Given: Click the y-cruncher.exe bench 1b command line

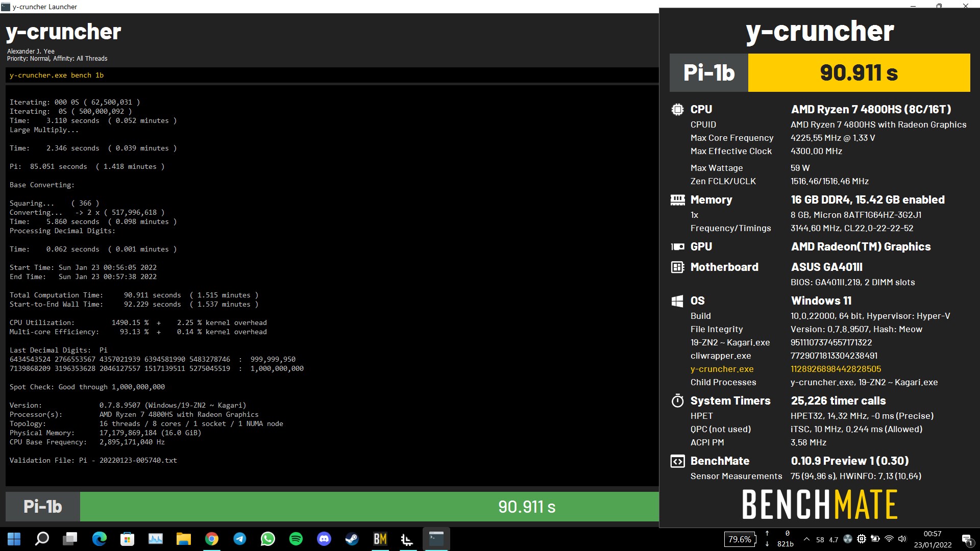Looking at the screenshot, I should 57,75.
